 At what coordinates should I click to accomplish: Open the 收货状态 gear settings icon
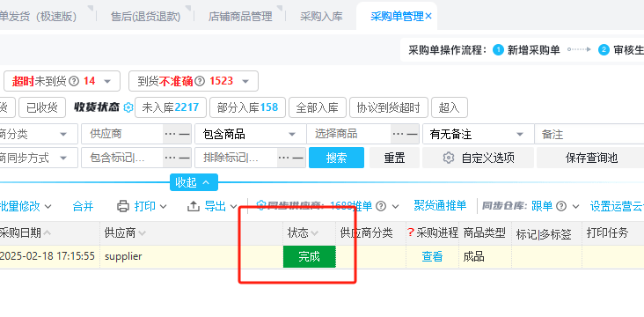tap(128, 107)
